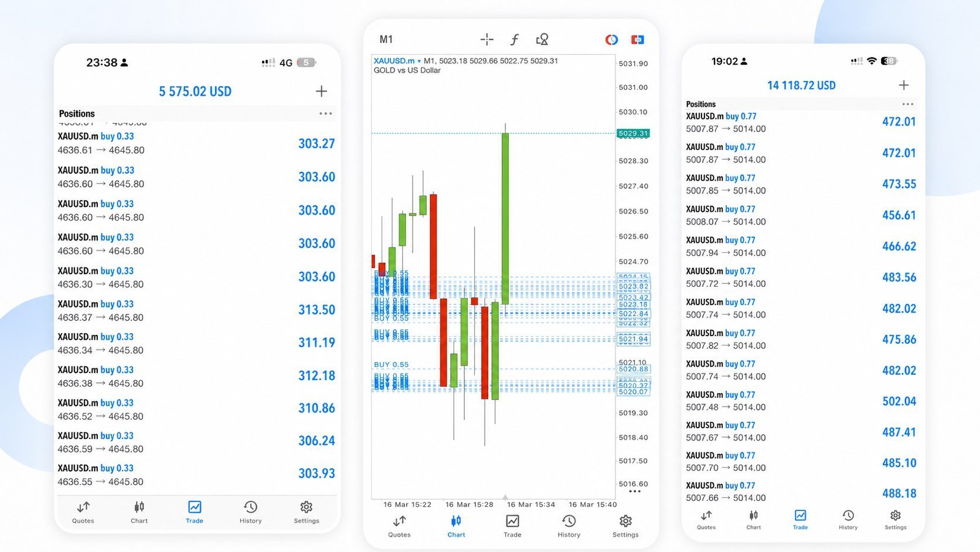980x552 pixels.
Task: Click the tall green candle reaching 5029.31
Action: (x=505, y=218)
